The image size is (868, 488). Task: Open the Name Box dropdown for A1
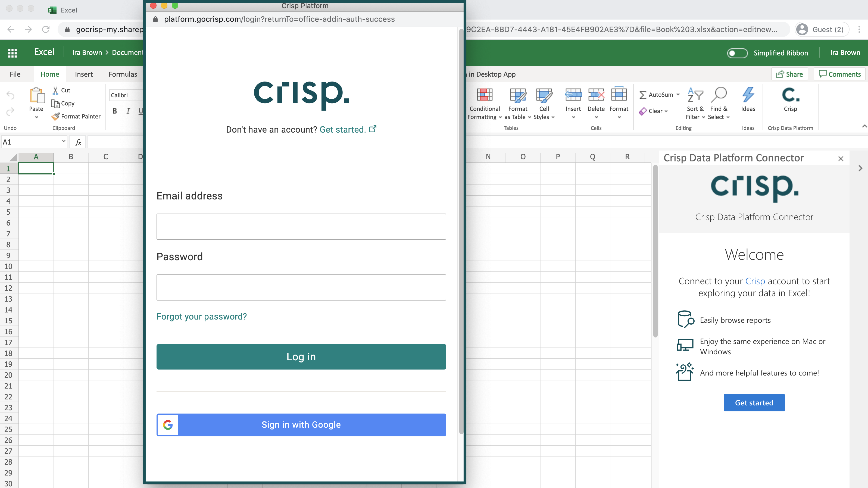[63, 142]
